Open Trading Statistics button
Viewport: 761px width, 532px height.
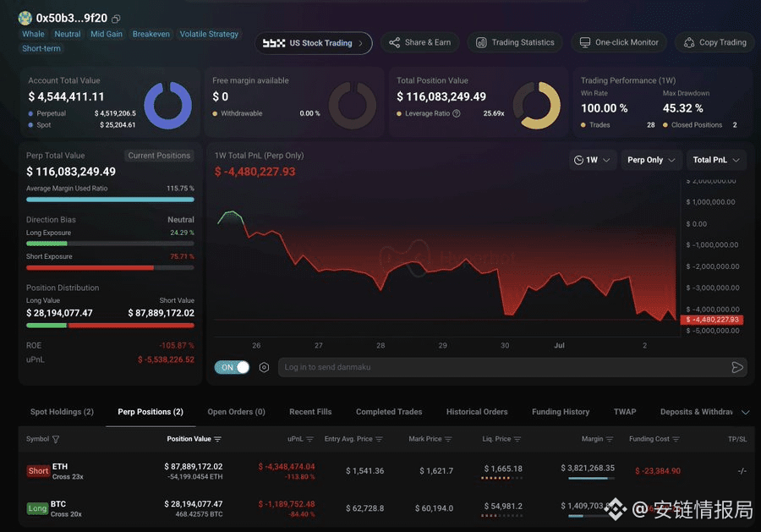(x=514, y=43)
